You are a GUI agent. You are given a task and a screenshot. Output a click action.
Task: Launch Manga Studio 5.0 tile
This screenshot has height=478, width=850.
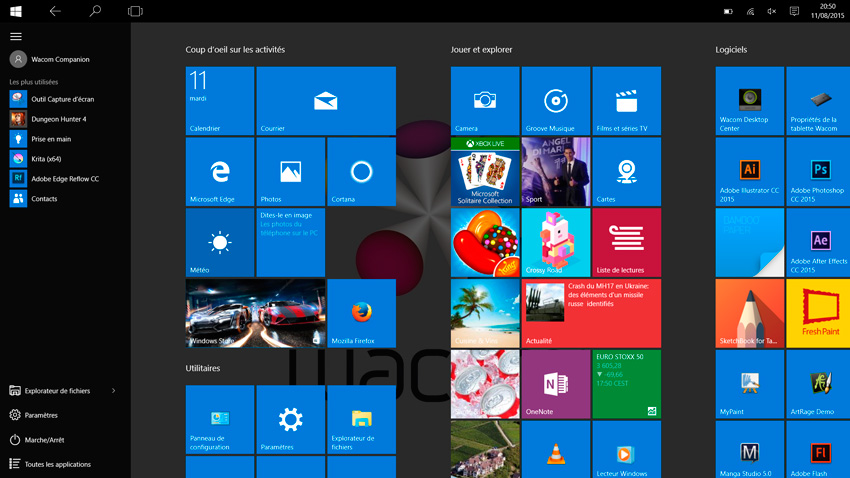[x=750, y=450]
